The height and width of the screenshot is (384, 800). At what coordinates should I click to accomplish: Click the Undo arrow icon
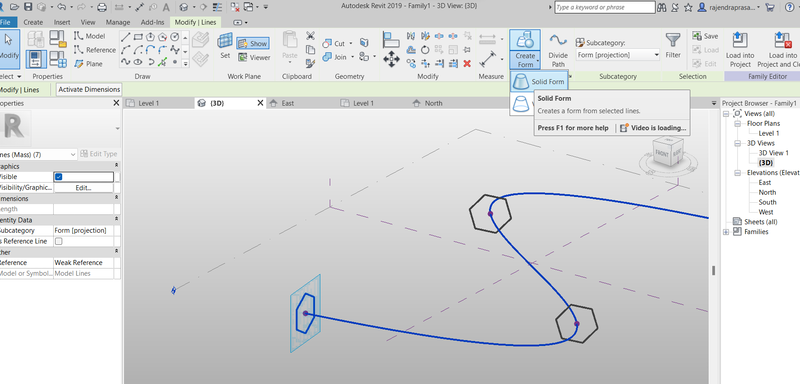point(61,7)
